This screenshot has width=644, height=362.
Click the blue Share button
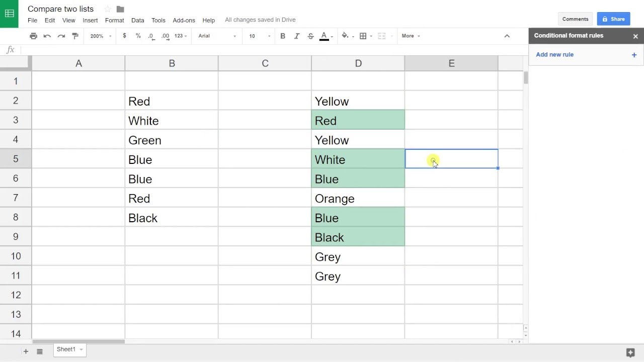(613, 19)
